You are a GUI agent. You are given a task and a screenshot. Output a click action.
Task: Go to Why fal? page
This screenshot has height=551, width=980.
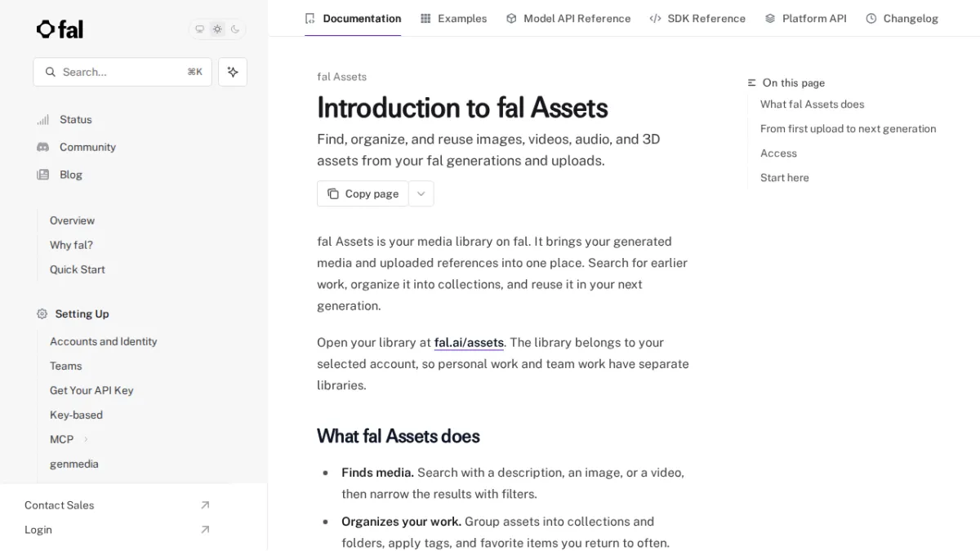(71, 245)
